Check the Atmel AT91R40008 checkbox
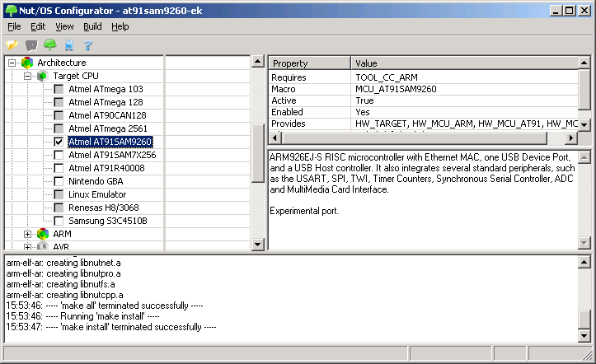This screenshot has width=596, height=364. [x=59, y=168]
